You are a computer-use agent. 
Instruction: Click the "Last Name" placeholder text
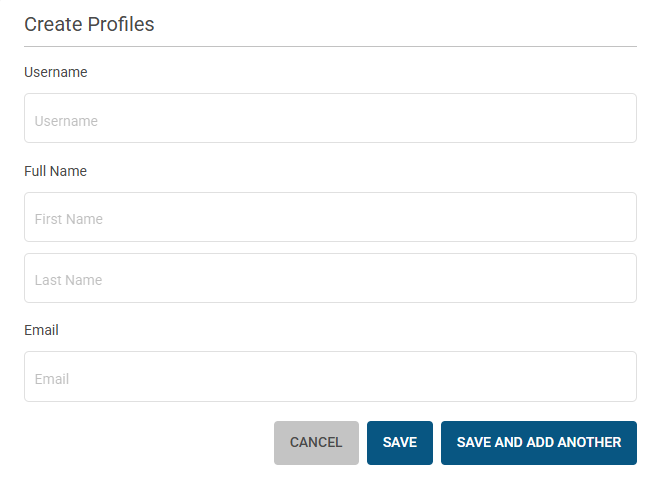point(68,280)
